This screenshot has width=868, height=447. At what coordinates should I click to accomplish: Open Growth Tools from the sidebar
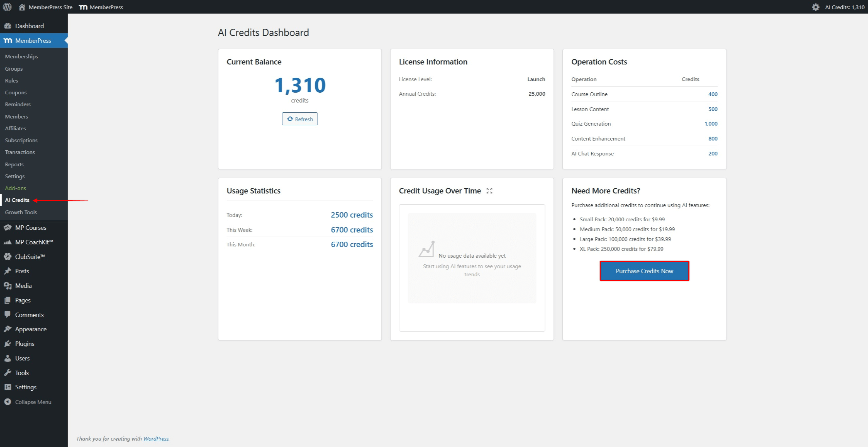(x=21, y=212)
